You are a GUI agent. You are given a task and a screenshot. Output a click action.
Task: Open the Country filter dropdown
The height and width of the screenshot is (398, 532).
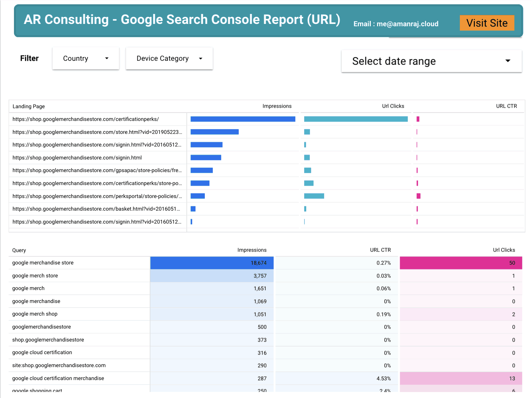coord(85,58)
